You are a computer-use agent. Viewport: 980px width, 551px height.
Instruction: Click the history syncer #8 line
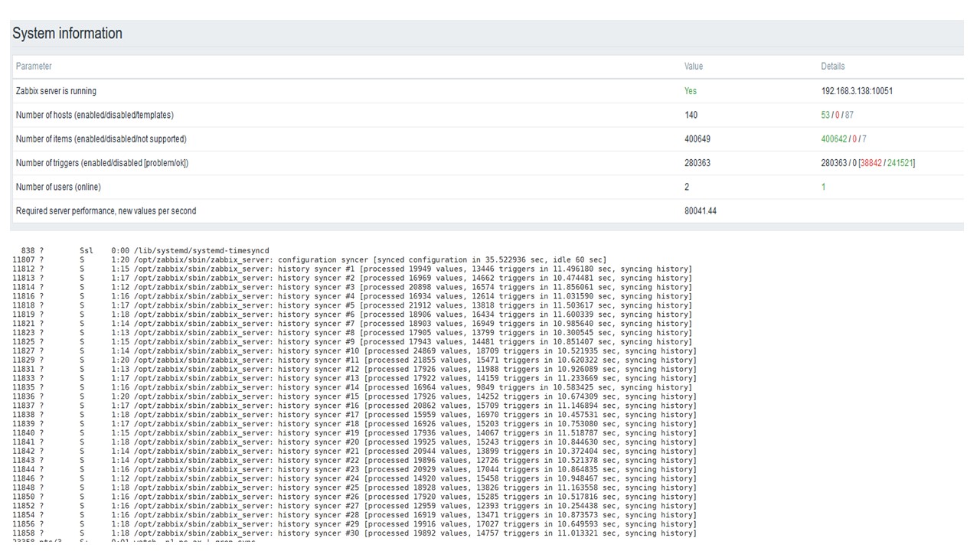tap(352, 333)
